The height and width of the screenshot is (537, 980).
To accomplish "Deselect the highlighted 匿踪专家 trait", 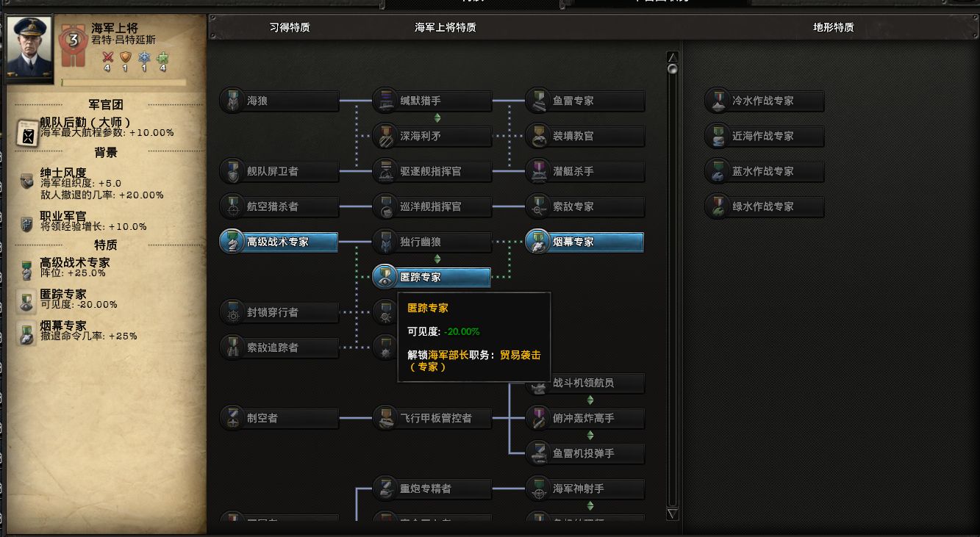I will pos(432,278).
